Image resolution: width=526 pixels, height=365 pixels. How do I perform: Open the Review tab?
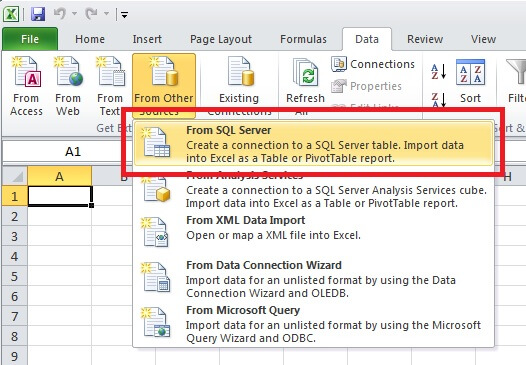click(x=425, y=39)
